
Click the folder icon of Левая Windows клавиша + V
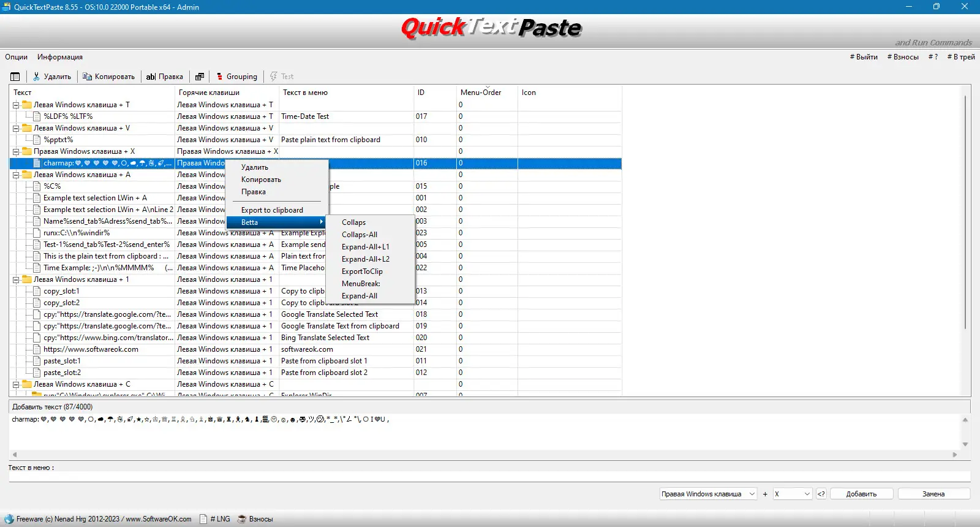(x=27, y=128)
